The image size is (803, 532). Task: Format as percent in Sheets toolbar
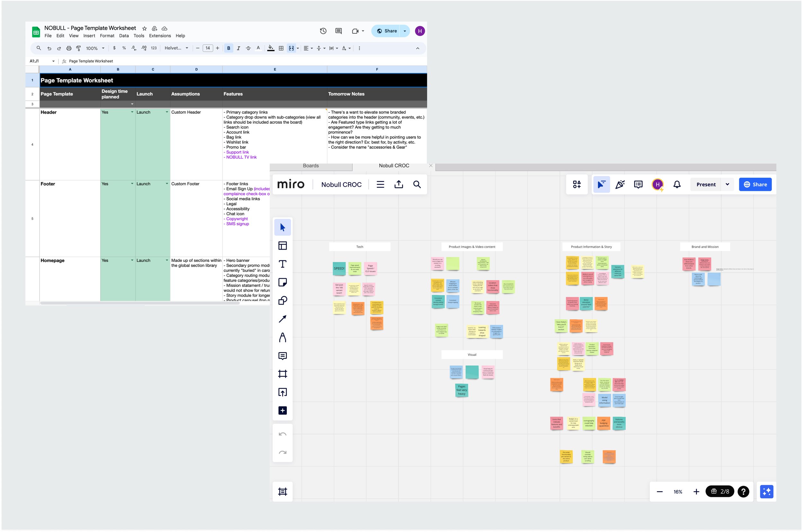pyautogui.click(x=124, y=48)
